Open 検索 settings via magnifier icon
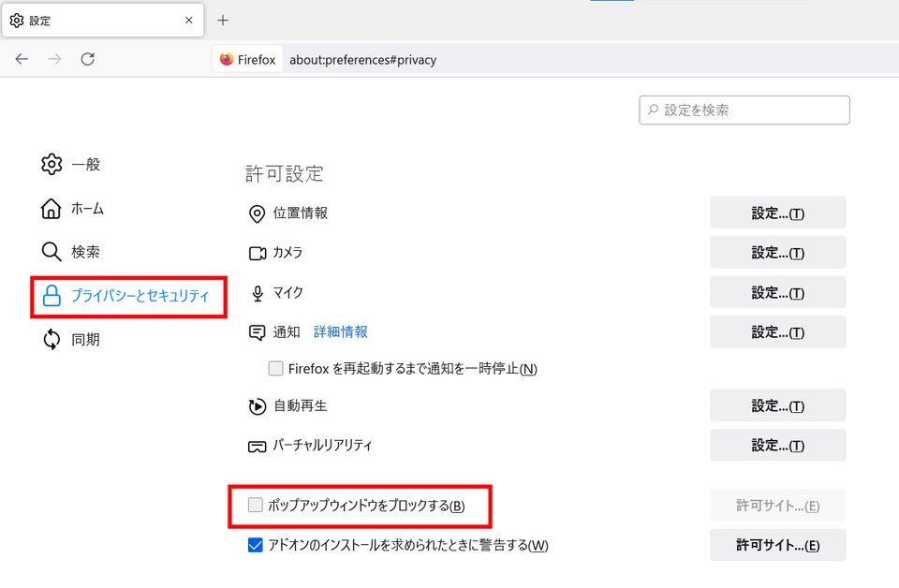Screen dimensions: 899x588 (x=51, y=252)
